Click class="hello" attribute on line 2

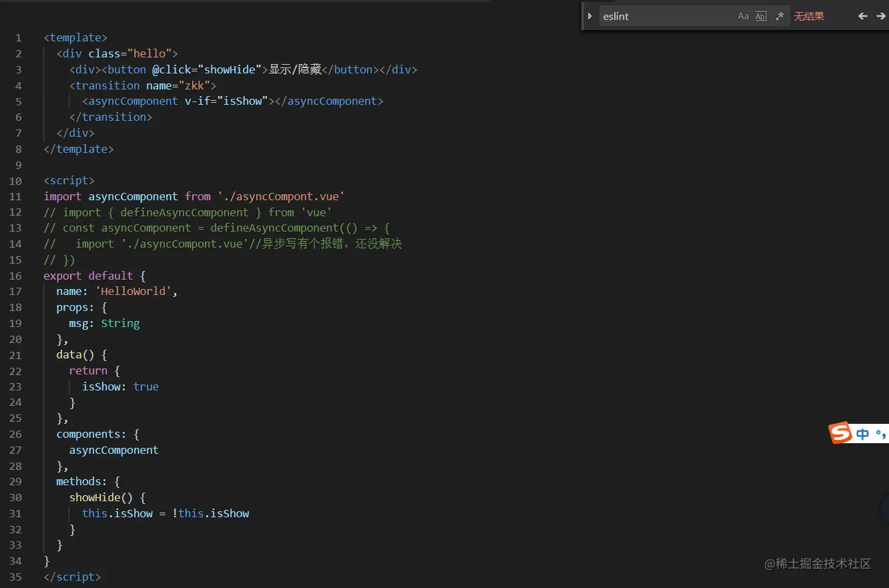pyautogui.click(x=130, y=53)
